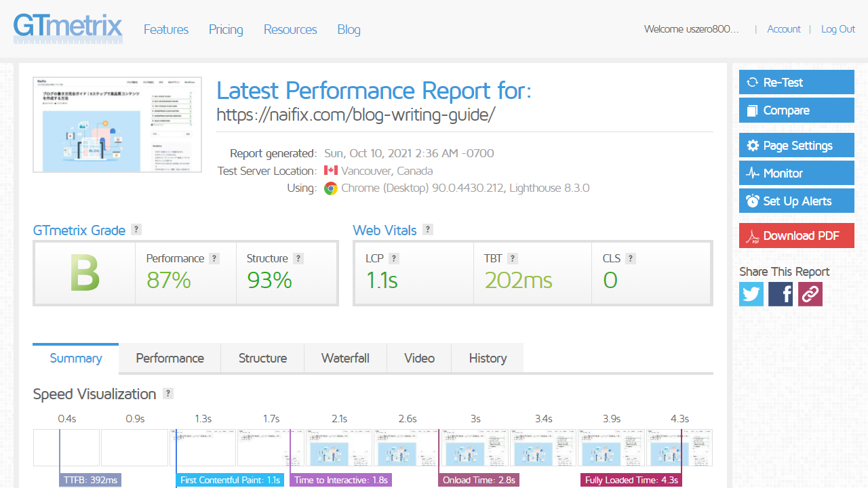The width and height of the screenshot is (868, 488).
Task: Click the Re-Test button
Action: (797, 83)
